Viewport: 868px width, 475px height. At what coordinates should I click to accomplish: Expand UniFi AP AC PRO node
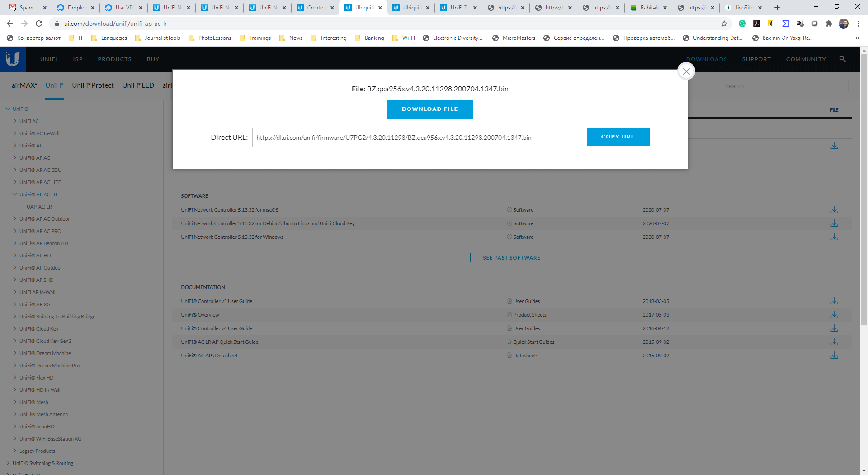click(15, 231)
